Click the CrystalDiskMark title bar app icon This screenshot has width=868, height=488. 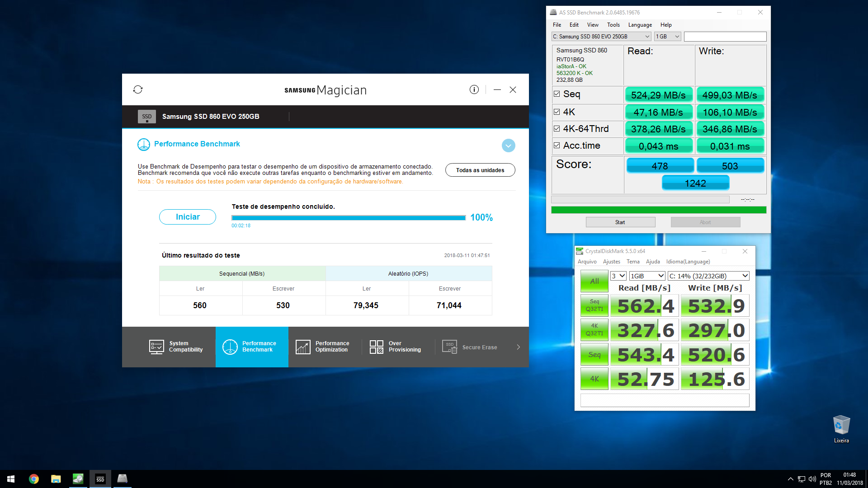(579, 251)
